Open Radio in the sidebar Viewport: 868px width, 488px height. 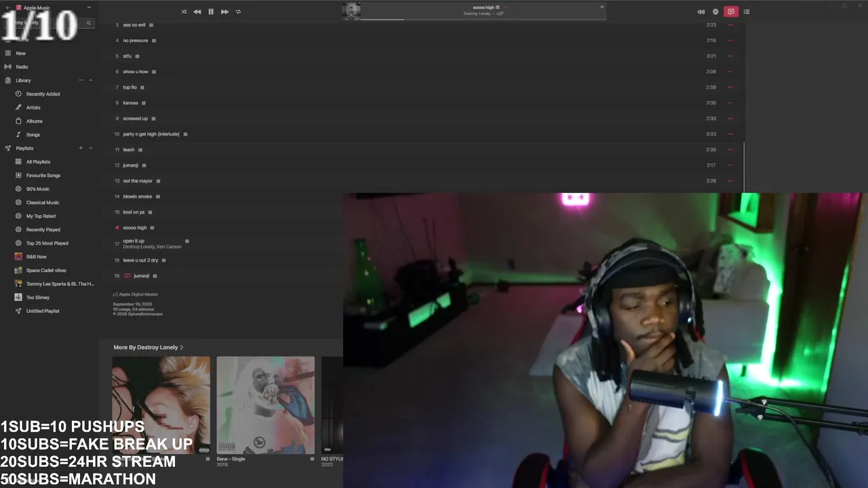(22, 66)
